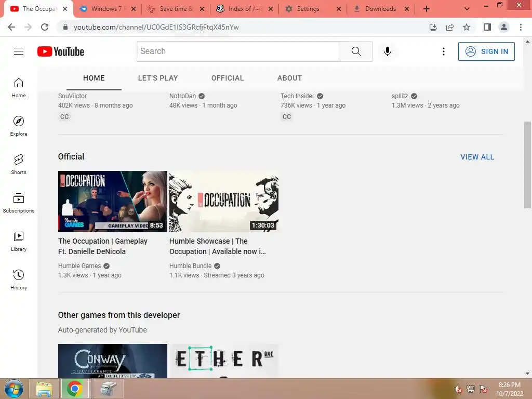
Task: Share this page from the address bar
Action: click(x=450, y=27)
